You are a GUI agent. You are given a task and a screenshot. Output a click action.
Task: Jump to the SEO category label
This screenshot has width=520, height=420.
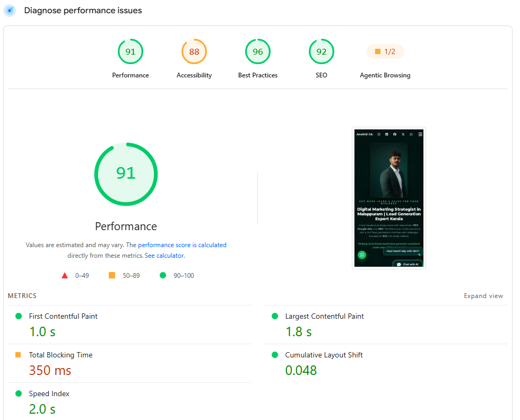click(x=322, y=75)
